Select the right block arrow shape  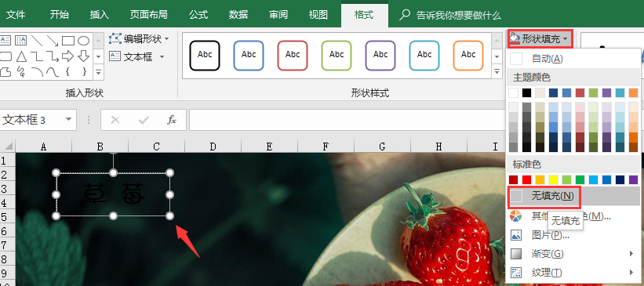(x=67, y=56)
